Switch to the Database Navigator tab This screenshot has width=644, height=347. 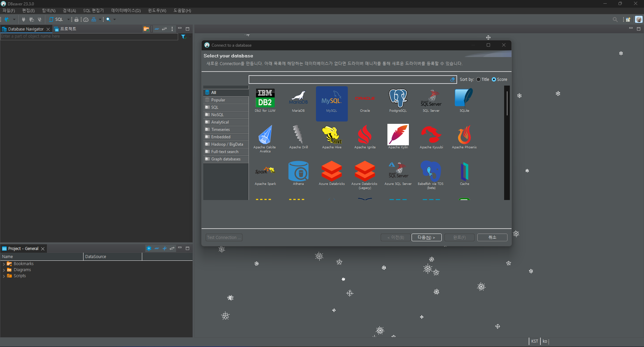coord(26,29)
